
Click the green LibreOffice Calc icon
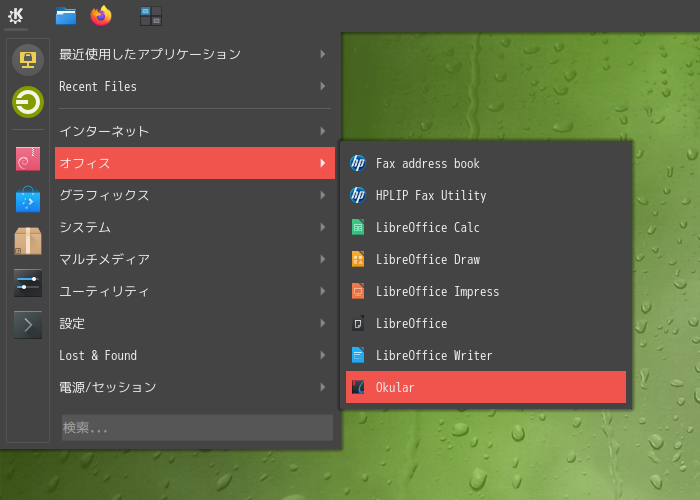[358, 227]
